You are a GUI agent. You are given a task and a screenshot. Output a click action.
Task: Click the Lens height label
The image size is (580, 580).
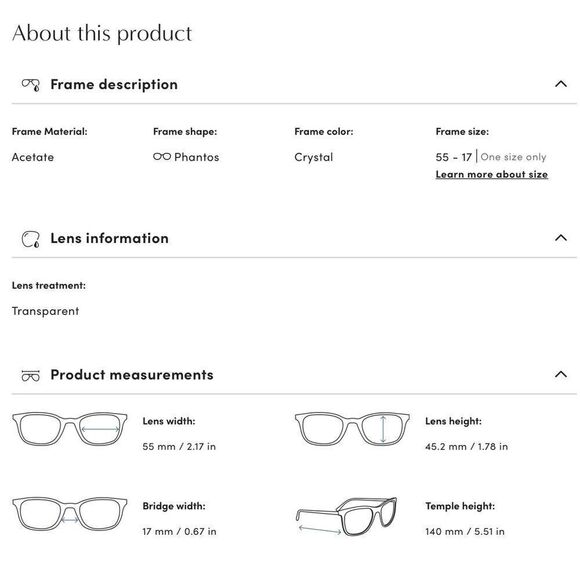(x=453, y=421)
